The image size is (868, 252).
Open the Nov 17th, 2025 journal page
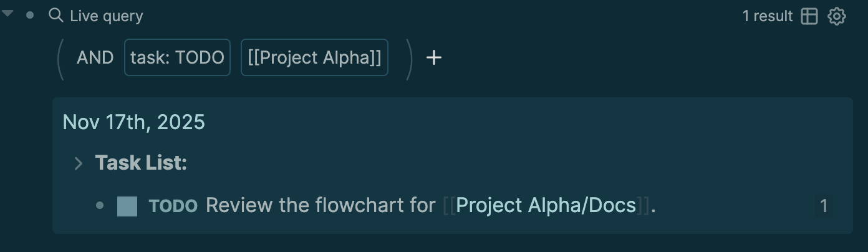click(x=133, y=122)
